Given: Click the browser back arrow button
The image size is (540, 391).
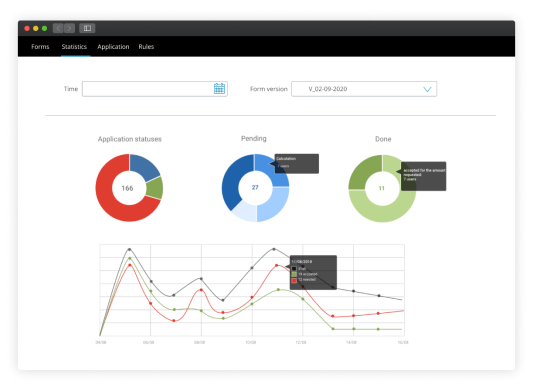Looking at the screenshot, I should (x=58, y=28).
